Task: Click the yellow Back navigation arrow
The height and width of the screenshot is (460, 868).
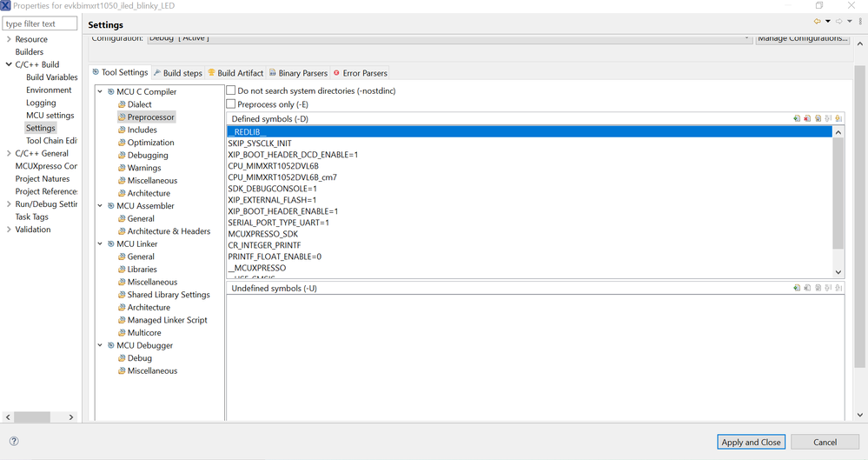Action: (817, 22)
